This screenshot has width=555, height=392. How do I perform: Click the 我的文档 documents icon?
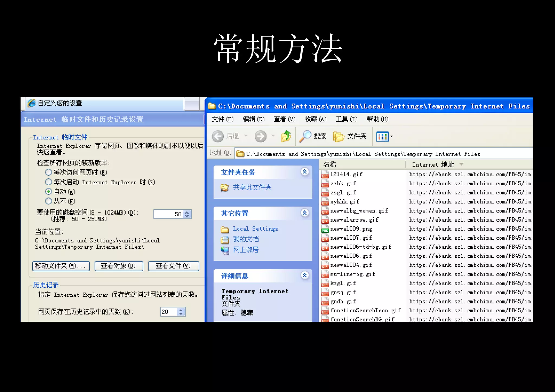click(x=225, y=239)
